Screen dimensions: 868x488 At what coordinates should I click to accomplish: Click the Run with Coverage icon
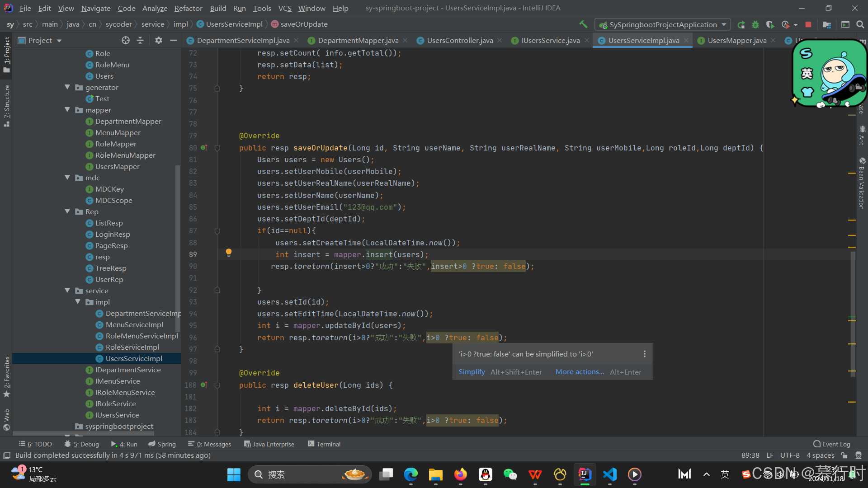pos(770,24)
